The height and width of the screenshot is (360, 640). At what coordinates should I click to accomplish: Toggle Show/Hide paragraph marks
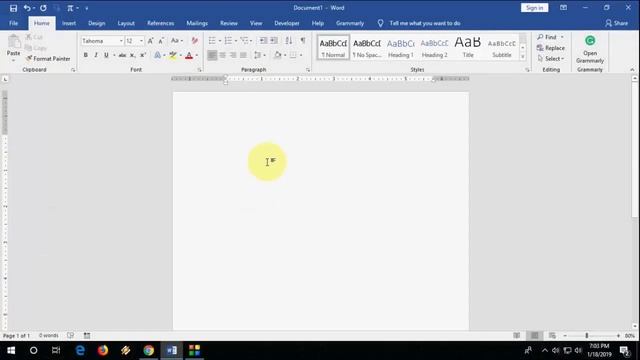tap(303, 40)
